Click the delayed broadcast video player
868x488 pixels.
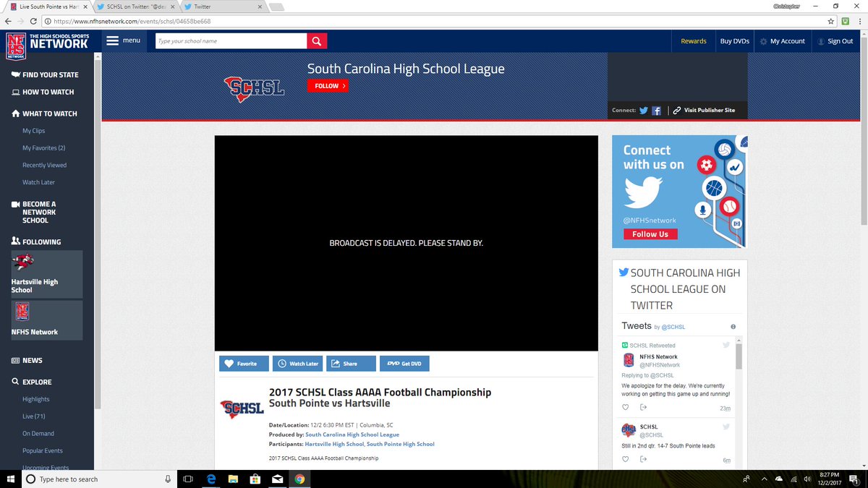(406, 243)
